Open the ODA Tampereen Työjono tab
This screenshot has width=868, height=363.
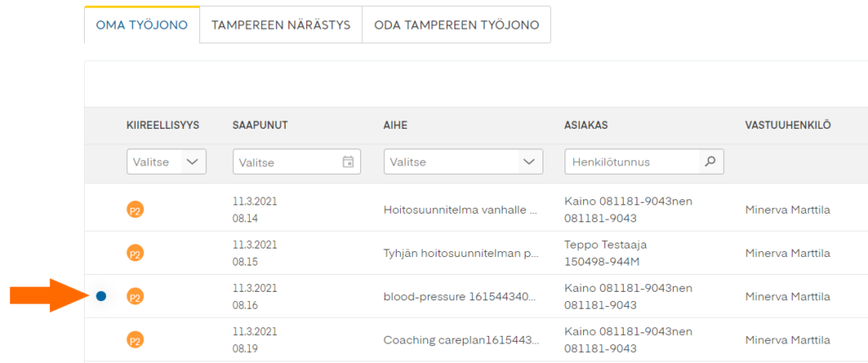456,25
